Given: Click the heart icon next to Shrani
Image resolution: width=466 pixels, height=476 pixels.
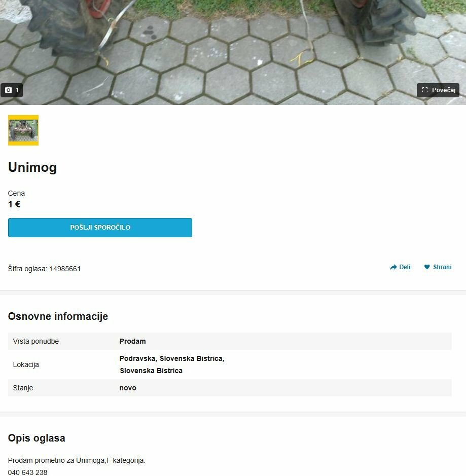Looking at the screenshot, I should [x=427, y=267].
